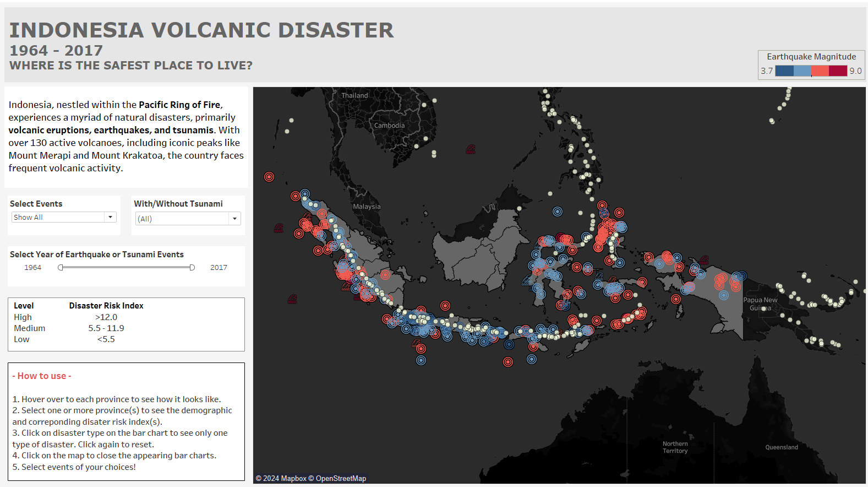The image size is (868, 487).
Task: Select the red earthquake marker at Papua's western tip
Action: tap(649, 257)
